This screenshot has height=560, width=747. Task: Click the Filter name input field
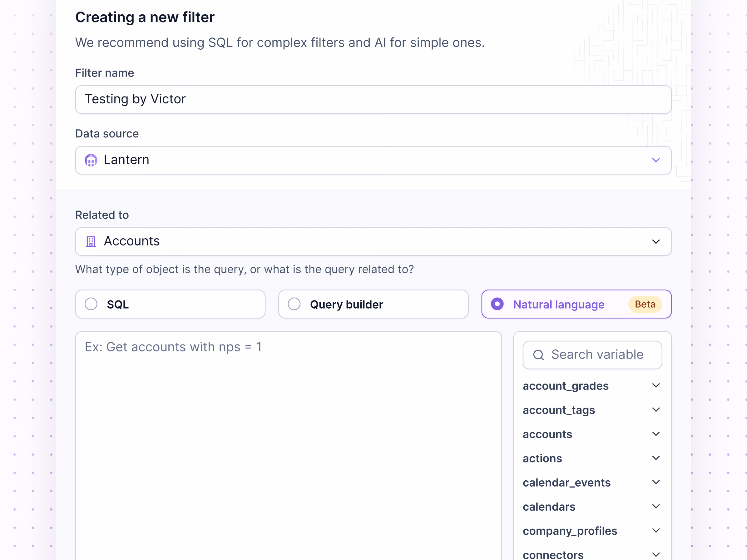pyautogui.click(x=373, y=99)
